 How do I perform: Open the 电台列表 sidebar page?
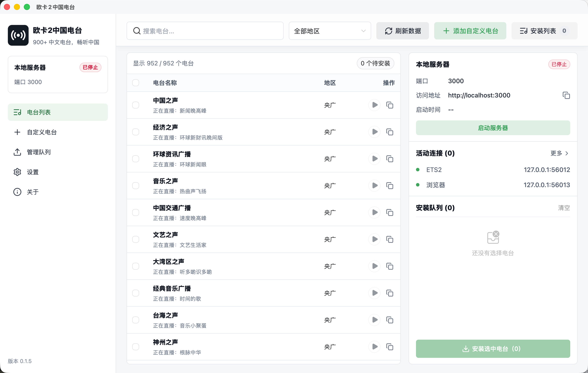[x=58, y=112]
